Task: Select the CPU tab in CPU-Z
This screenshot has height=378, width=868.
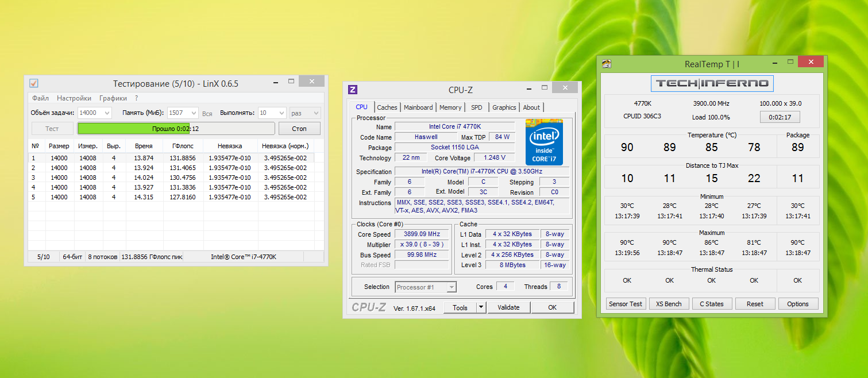Action: pyautogui.click(x=361, y=107)
